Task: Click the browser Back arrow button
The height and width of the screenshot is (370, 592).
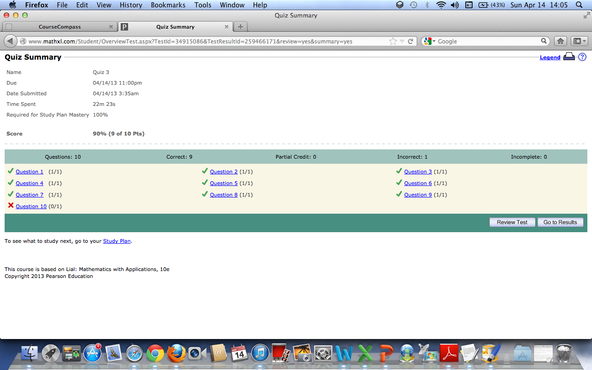Action: click(11, 41)
